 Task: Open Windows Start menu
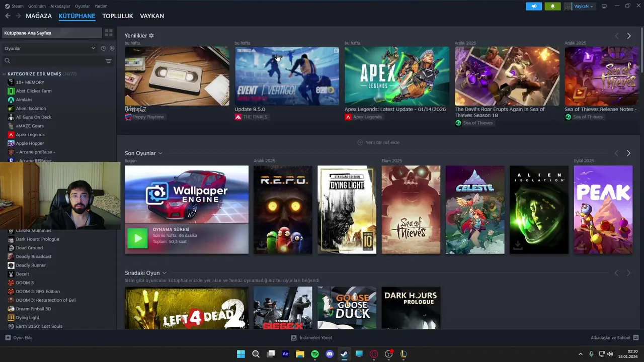(241, 354)
